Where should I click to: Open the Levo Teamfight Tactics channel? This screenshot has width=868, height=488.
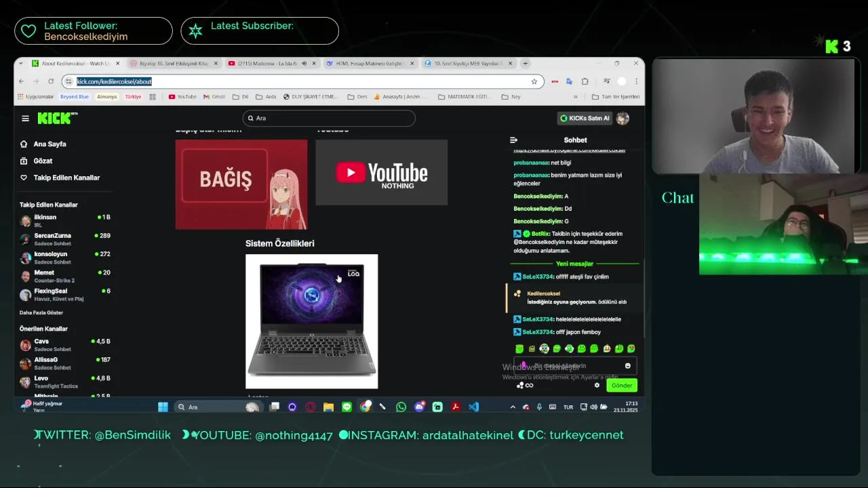click(x=65, y=381)
